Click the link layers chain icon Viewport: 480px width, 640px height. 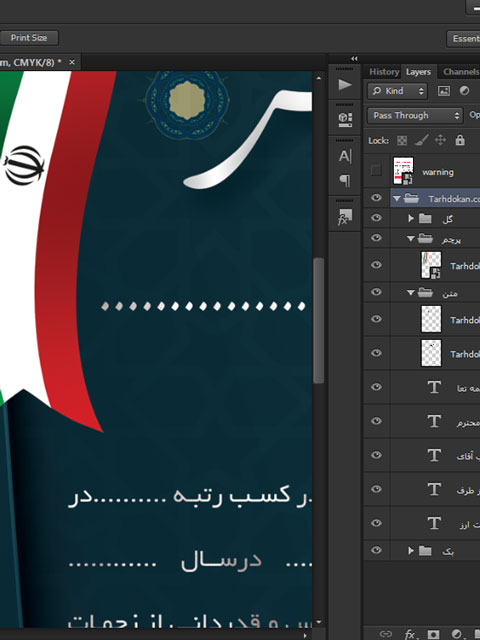tap(386, 634)
